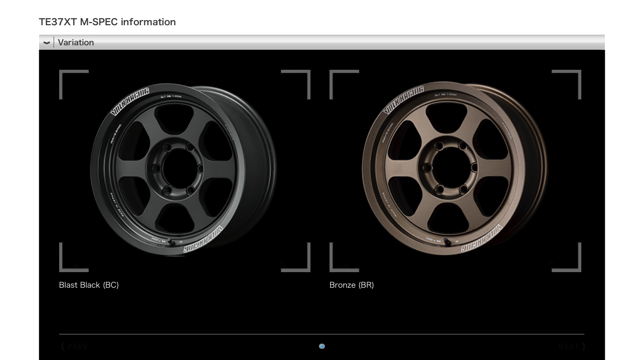Click the TE37XT M-SPEC information heading
This screenshot has height=360, width=644.
point(107,22)
